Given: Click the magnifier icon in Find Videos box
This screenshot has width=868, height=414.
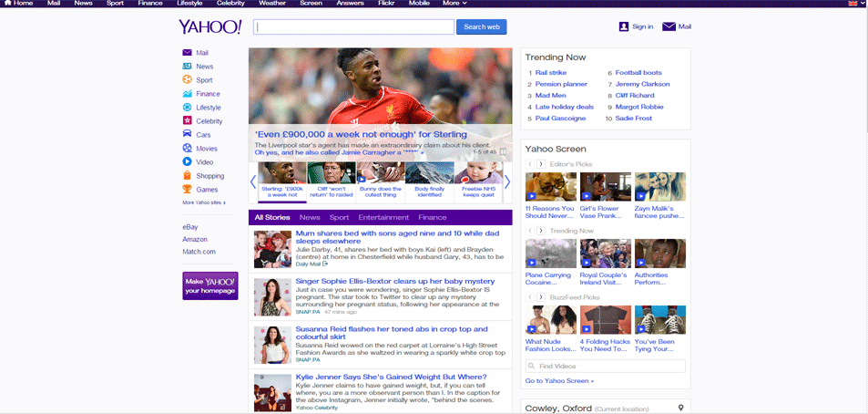Looking at the screenshot, I should coord(531,367).
